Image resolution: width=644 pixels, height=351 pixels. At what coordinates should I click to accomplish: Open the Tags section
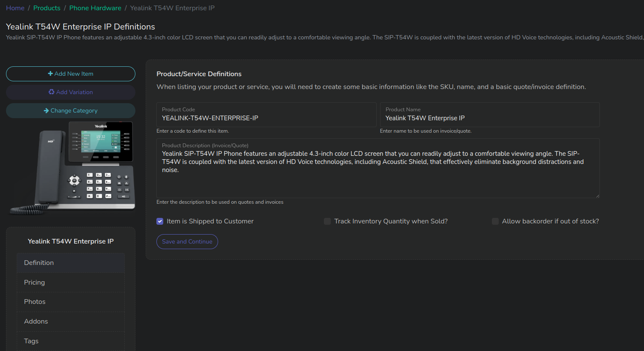pyautogui.click(x=71, y=341)
